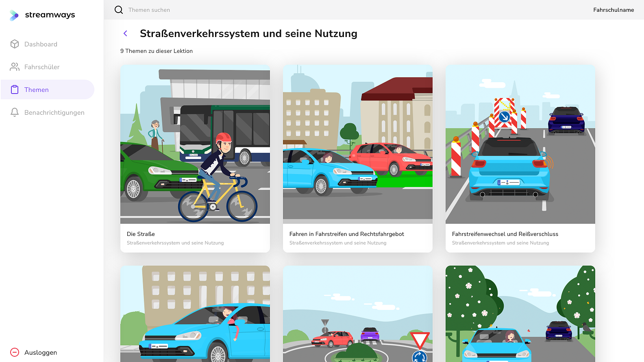This screenshot has width=644, height=362.
Task: Click the Benachrichtigungen bell icon
Action: tap(15, 112)
